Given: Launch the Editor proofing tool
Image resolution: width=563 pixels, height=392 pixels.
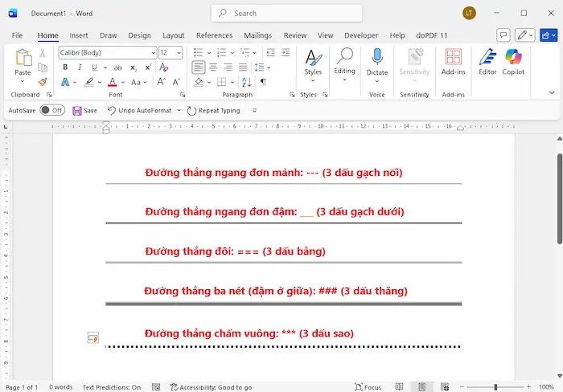Looking at the screenshot, I should click(x=487, y=62).
